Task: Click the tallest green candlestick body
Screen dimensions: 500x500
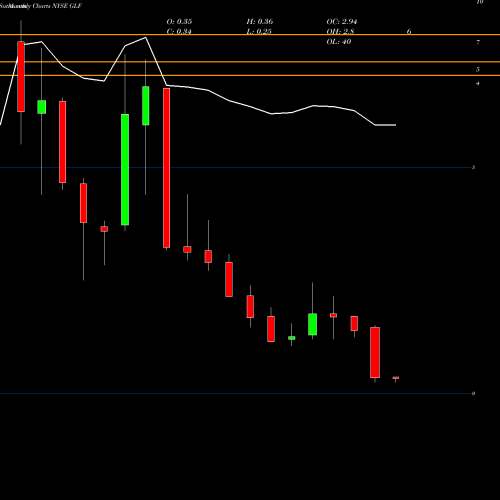Action: click(x=125, y=170)
